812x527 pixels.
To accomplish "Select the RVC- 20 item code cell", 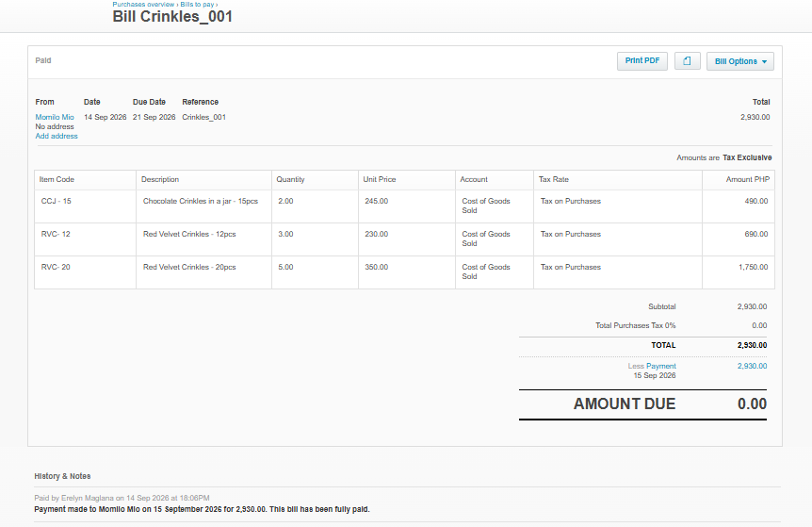I will point(86,272).
